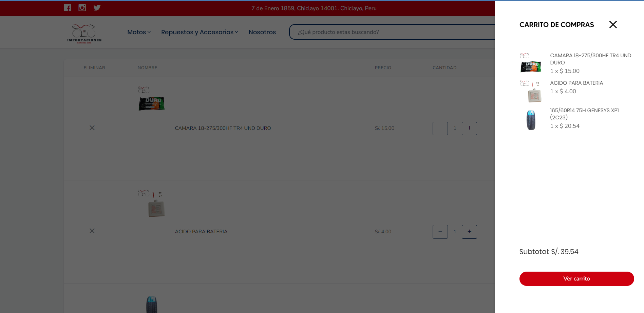Decrease quantity of ACIDO PARA BATERIA
This screenshot has width=644, height=313.
click(x=440, y=232)
